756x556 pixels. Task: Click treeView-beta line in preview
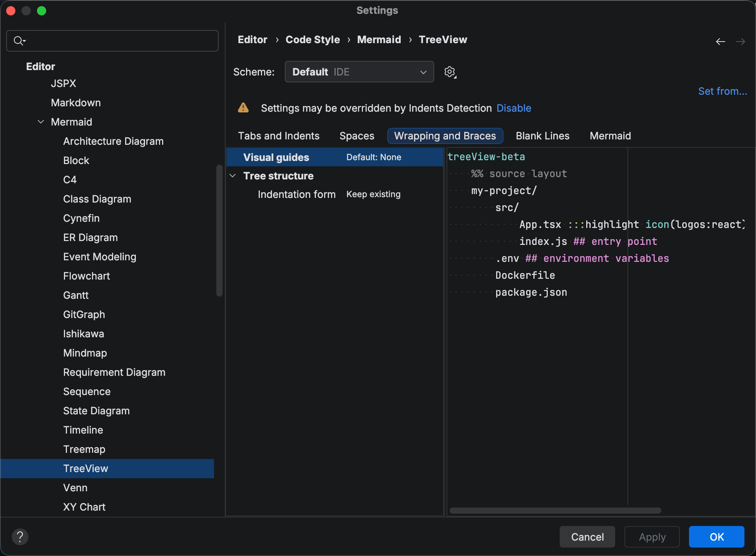click(x=486, y=157)
